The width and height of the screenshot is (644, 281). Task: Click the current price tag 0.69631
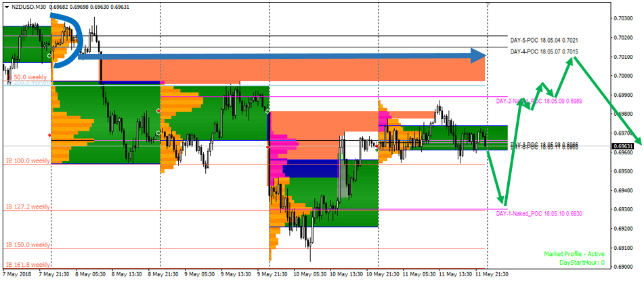point(622,146)
